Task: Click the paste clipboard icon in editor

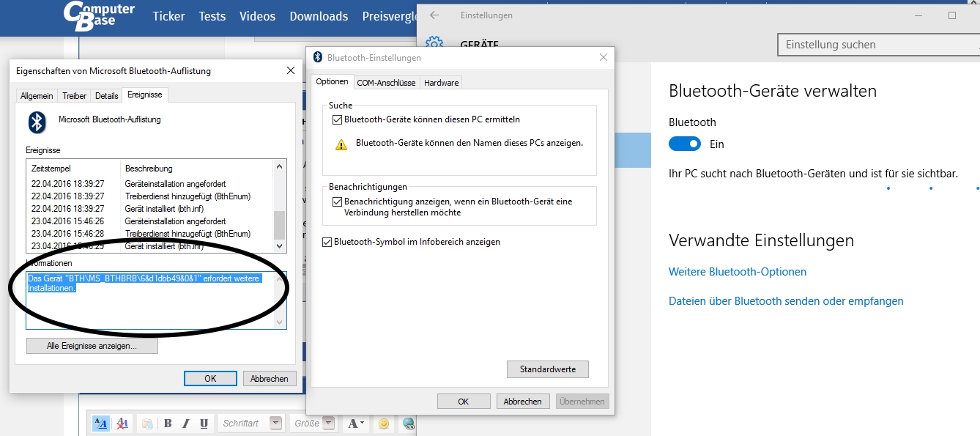Action: (147, 424)
